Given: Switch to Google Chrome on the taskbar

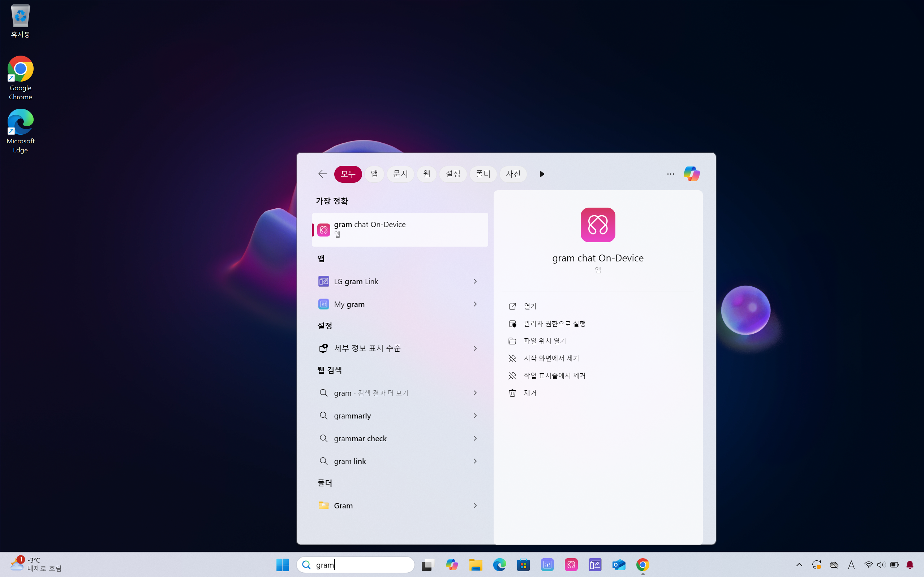Looking at the screenshot, I should tap(642, 565).
